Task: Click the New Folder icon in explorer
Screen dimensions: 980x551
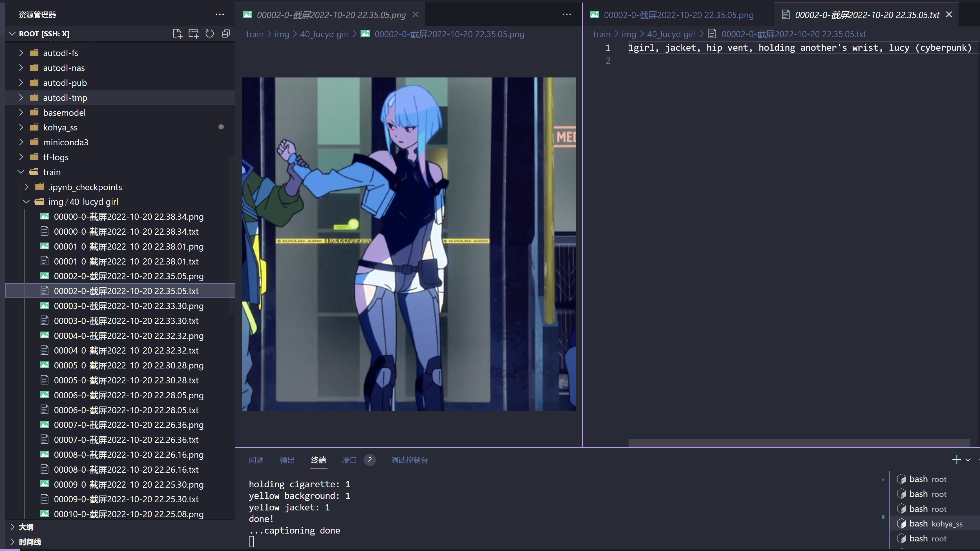Action: (194, 34)
